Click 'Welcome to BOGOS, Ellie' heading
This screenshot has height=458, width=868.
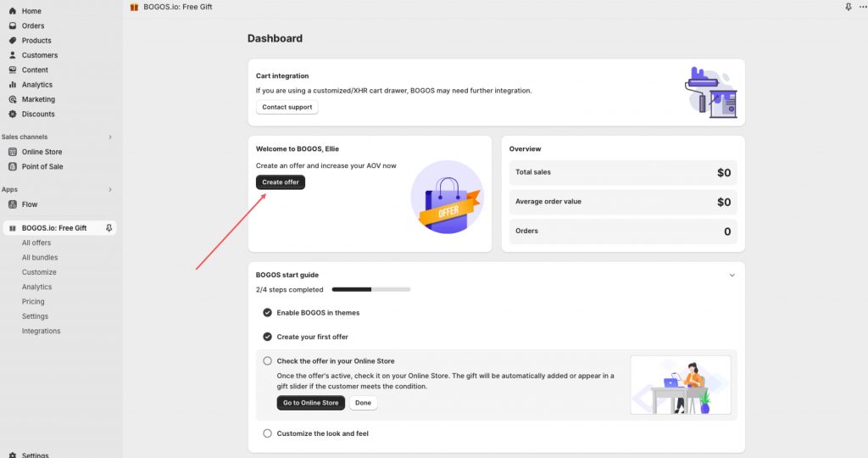[x=298, y=149]
